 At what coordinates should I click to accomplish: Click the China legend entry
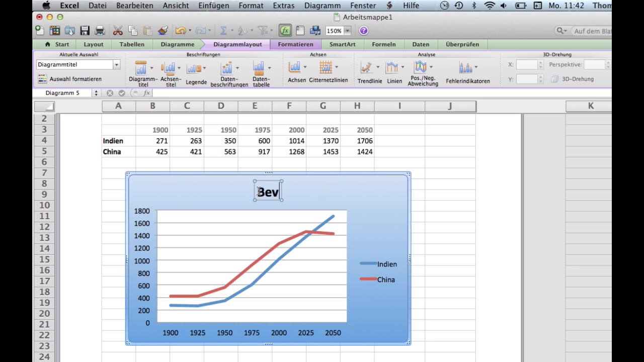coord(378,280)
